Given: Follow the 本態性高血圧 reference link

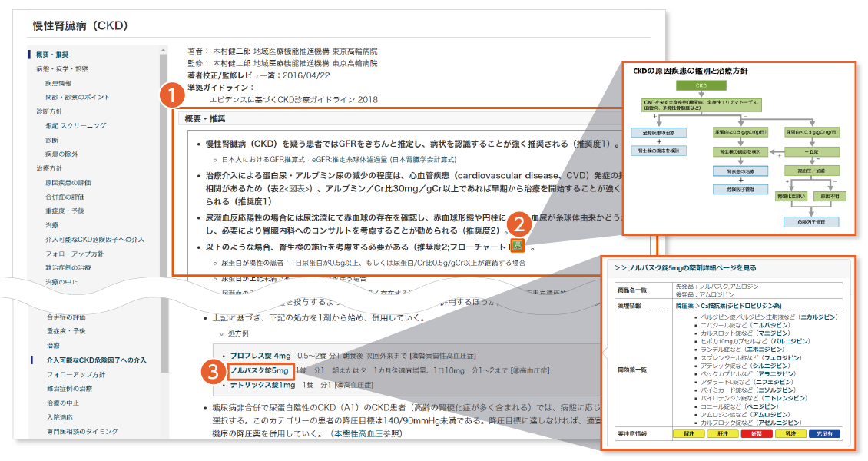Looking at the screenshot, I should click(358, 434).
